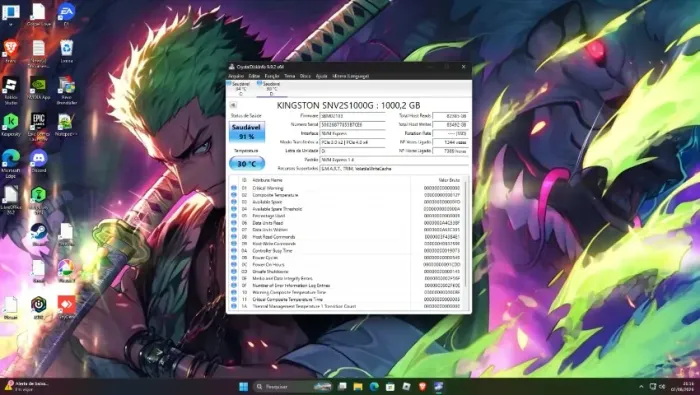Click the Valor Bruto column header
Viewport: 700px width, 395px height.
[x=449, y=180]
